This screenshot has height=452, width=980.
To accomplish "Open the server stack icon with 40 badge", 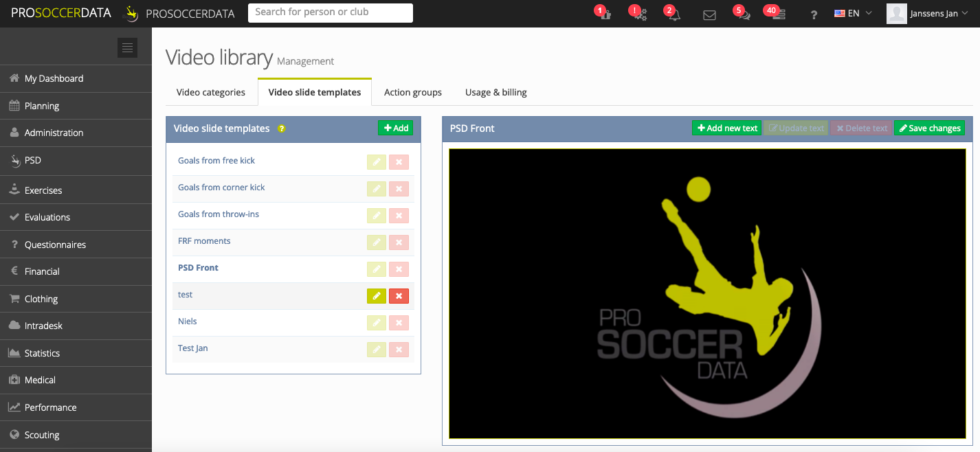I will click(x=777, y=14).
